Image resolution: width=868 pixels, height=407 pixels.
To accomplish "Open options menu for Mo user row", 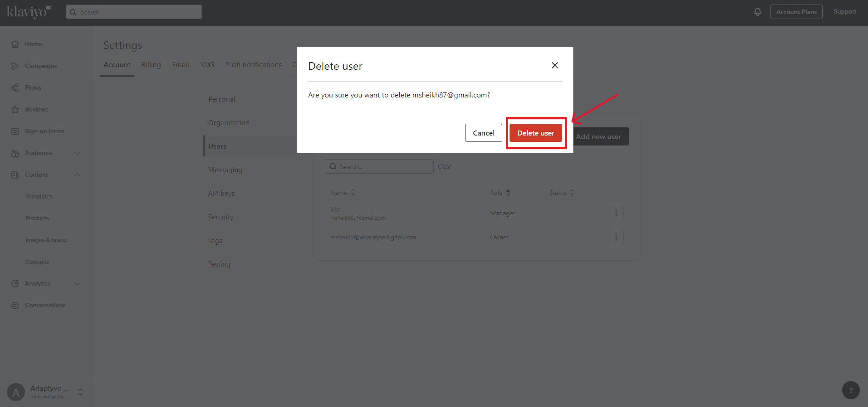I will [616, 213].
